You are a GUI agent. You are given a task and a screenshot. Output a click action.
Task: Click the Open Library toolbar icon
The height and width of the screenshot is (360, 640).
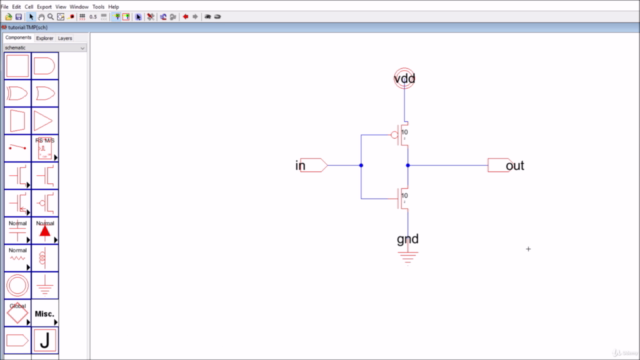click(8, 17)
